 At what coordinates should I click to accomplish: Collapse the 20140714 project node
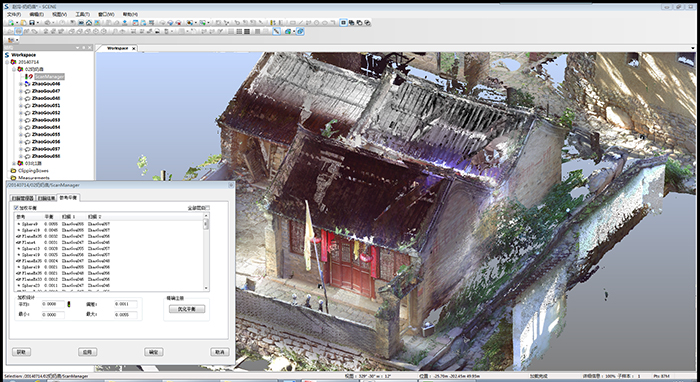(8, 62)
